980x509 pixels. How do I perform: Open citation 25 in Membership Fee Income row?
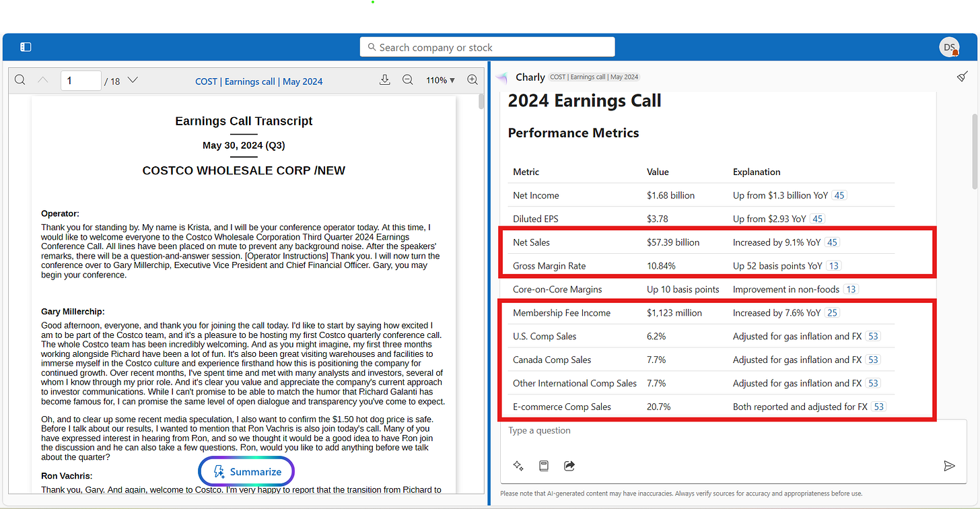tap(833, 313)
